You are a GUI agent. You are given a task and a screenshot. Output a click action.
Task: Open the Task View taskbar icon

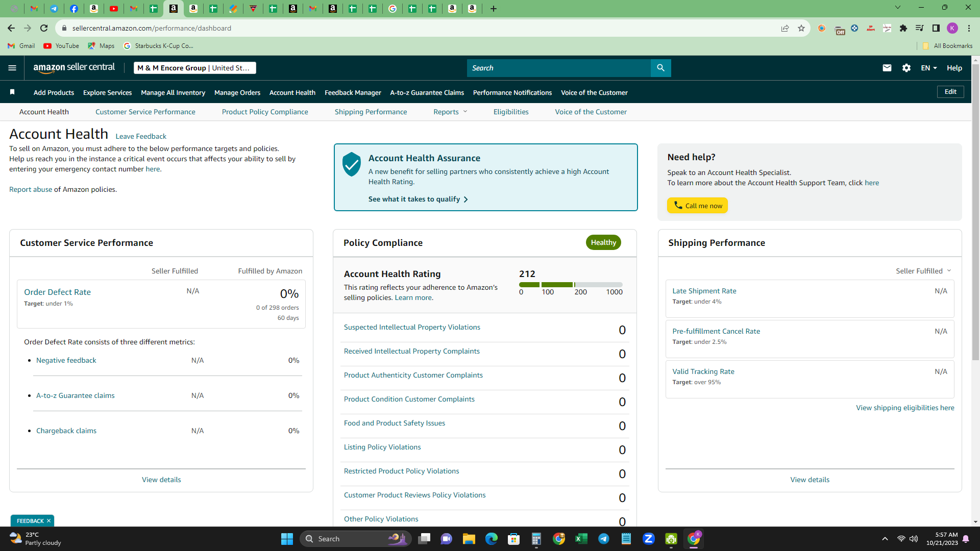[x=424, y=539]
